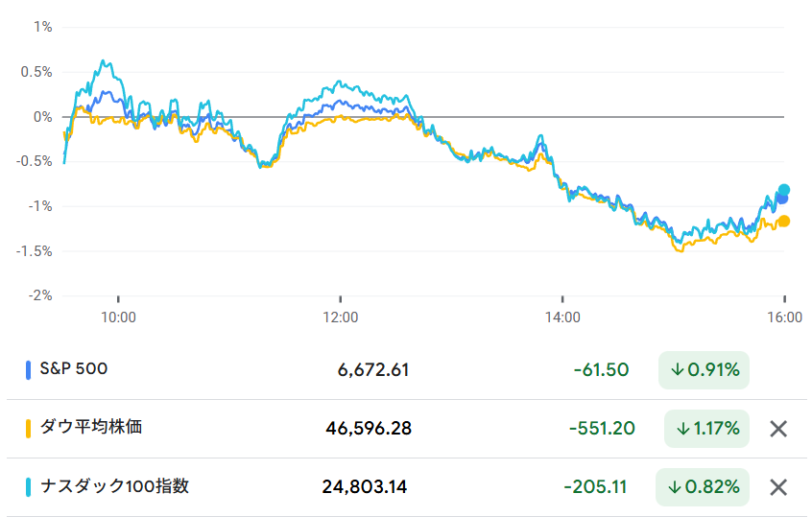Click the 14:00 time axis label
812x517 pixels.
(562, 316)
